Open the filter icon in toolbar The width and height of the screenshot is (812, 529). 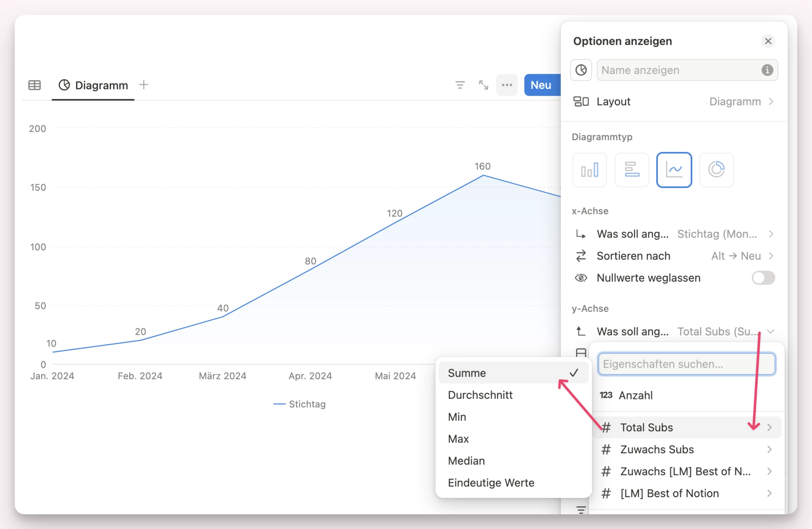pos(460,85)
